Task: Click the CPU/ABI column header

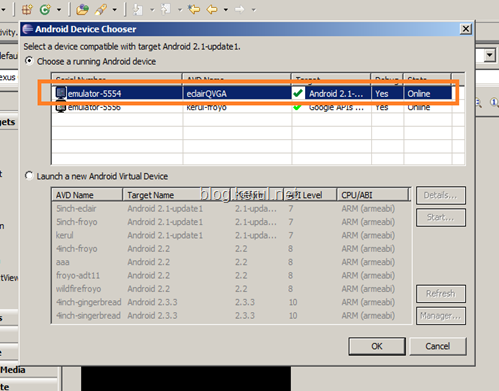Action: point(373,195)
